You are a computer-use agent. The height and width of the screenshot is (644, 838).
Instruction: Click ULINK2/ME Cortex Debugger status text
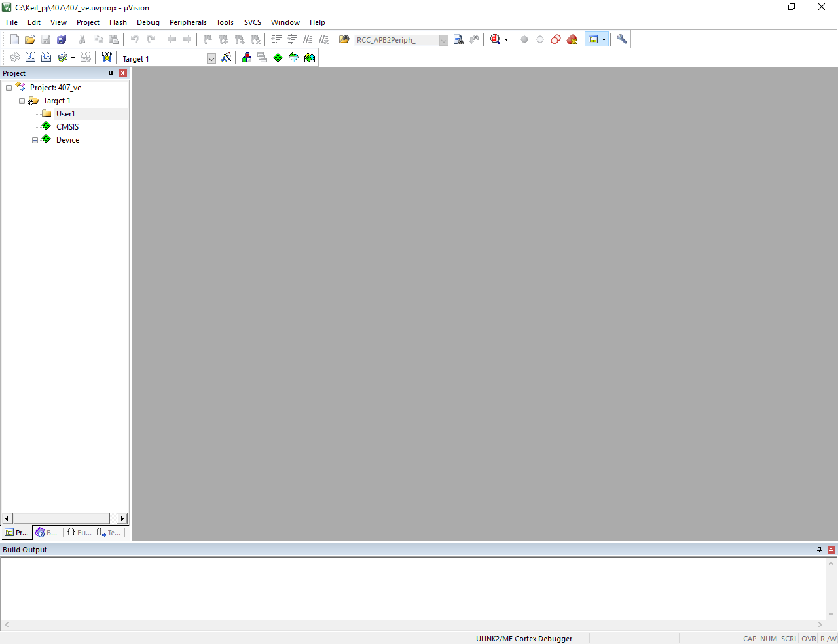[x=524, y=639]
